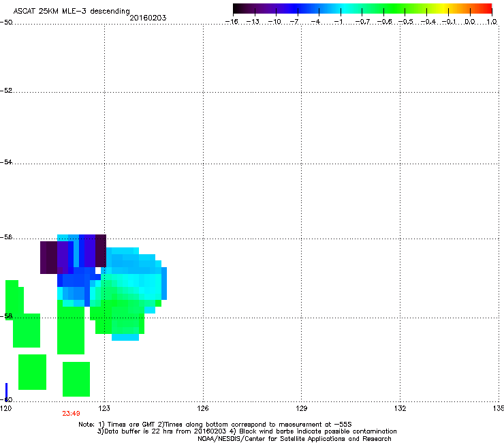Screen dimensions: 504x443
Task: Click the color bar label "-0.5"
Action: 406,22
